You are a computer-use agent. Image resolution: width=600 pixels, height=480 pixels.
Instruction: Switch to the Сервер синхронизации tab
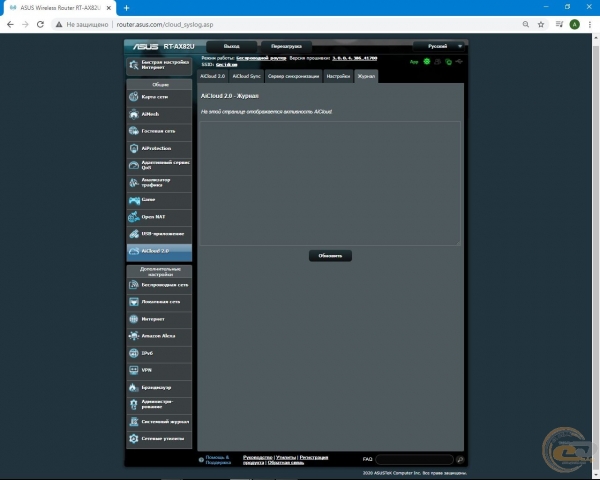coord(293,76)
